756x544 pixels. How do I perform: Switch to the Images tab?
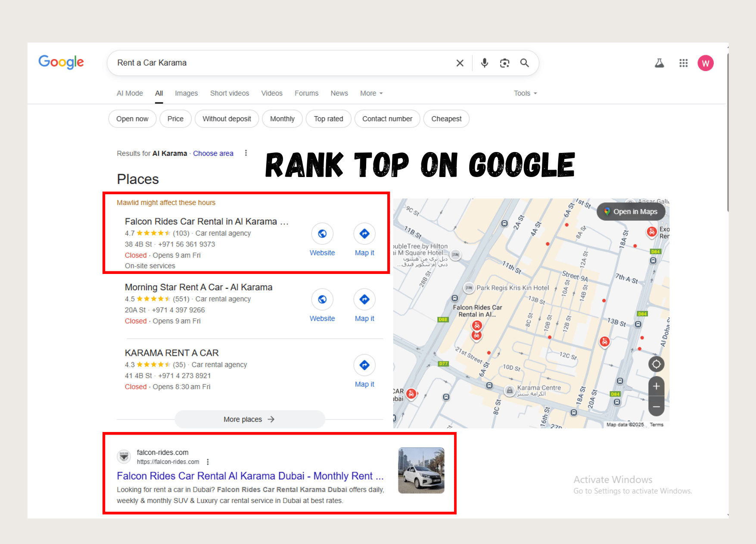186,93
